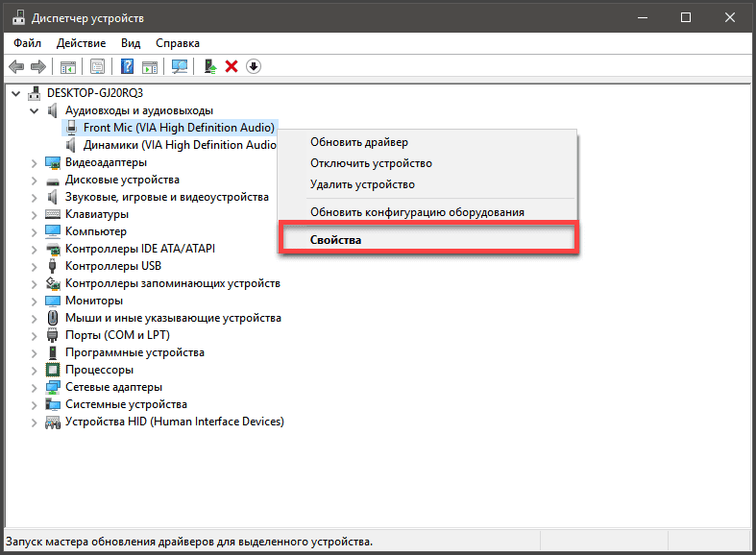The height and width of the screenshot is (555, 756).
Task: Open the Действие menu
Action: coord(81,43)
